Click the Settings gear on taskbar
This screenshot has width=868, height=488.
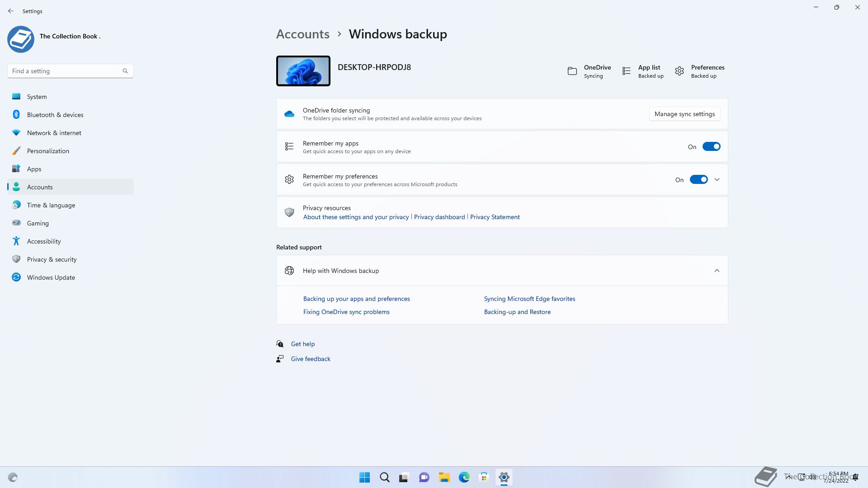(x=504, y=477)
